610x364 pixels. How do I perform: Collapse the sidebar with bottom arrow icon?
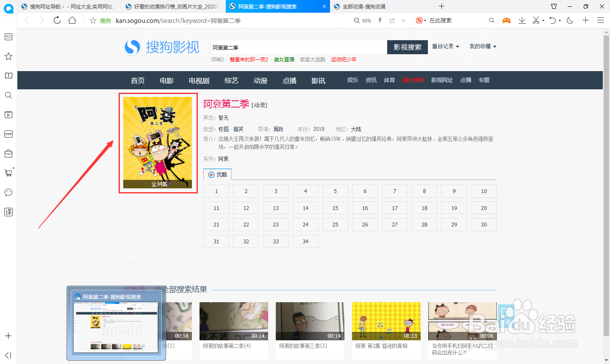pyautogui.click(x=8, y=355)
